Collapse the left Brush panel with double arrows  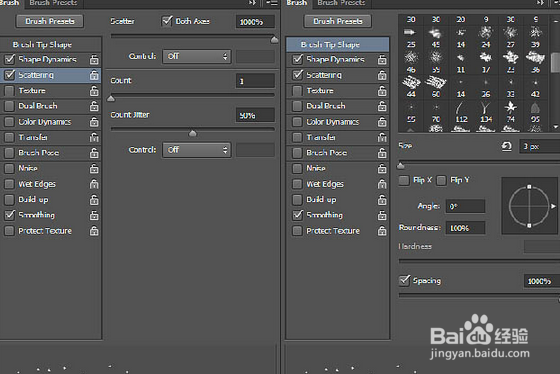[252, 3]
